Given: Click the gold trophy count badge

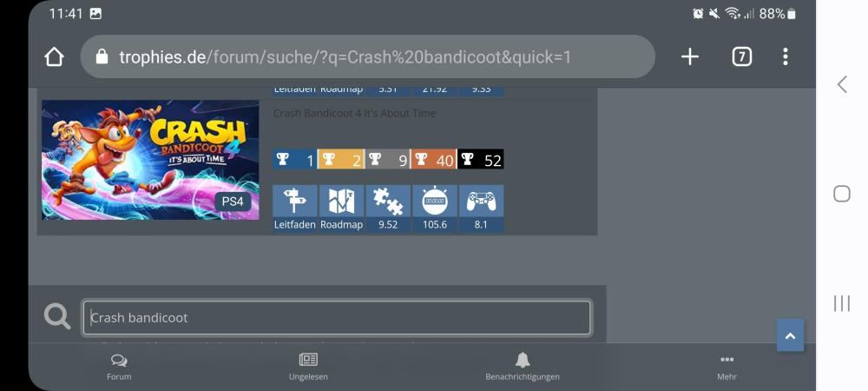Looking at the screenshot, I should tap(341, 160).
